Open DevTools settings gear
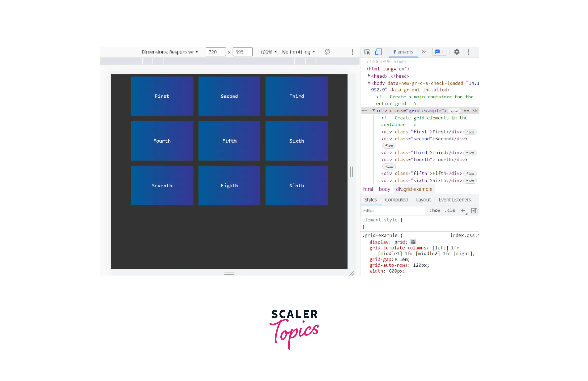 coord(457,52)
